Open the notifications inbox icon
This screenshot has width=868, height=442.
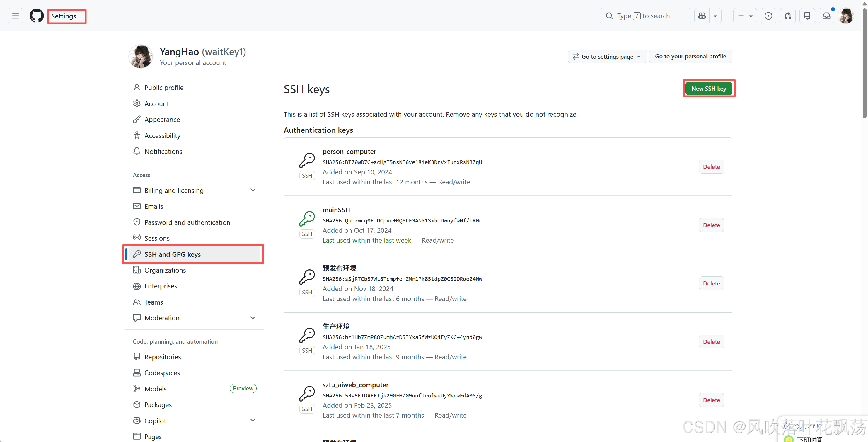826,16
